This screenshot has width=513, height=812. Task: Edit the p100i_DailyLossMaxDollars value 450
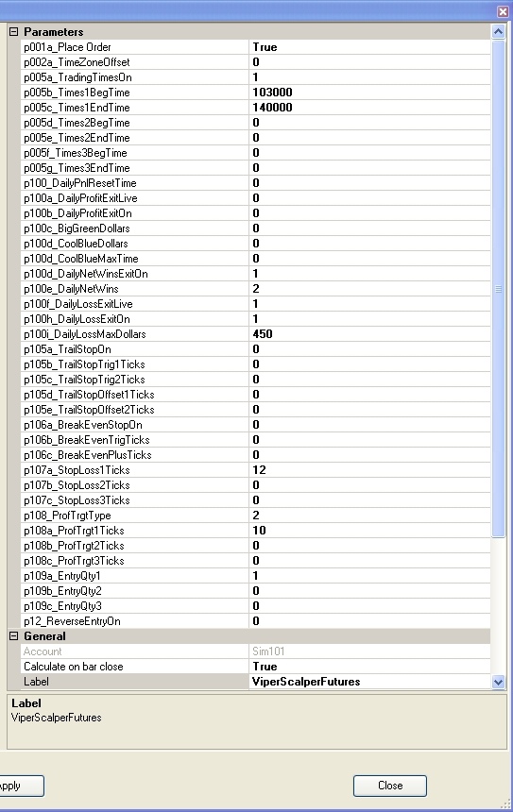(369, 334)
